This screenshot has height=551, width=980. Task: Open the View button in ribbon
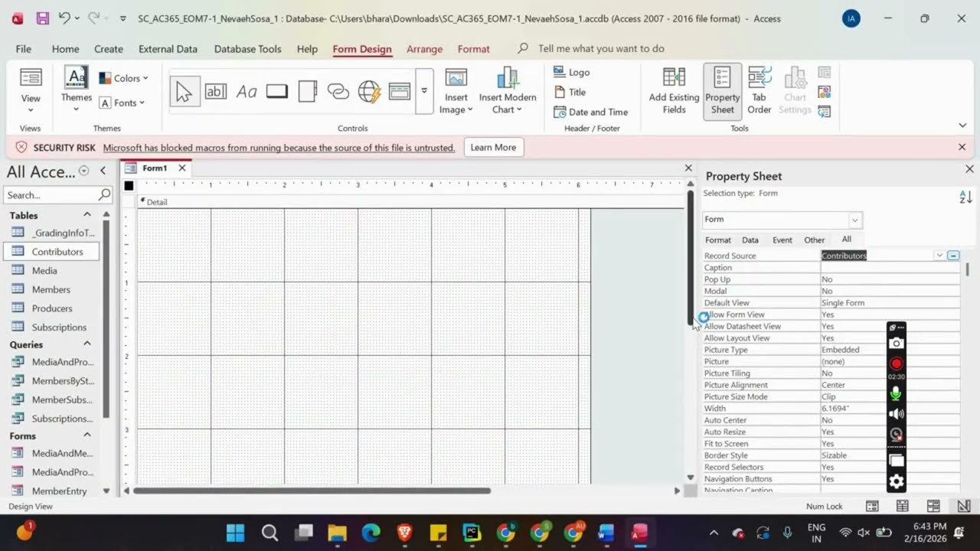tap(31, 91)
